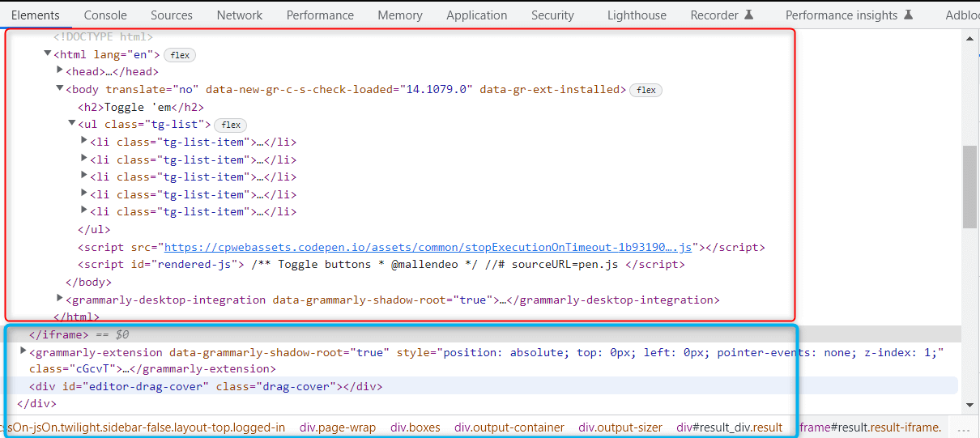This screenshot has width=980, height=438.
Task: Open the Security tab
Action: point(552,15)
